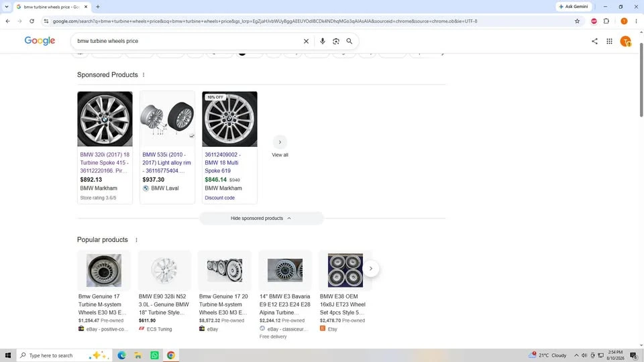
Task: Click Store rating 3.6/5 text
Action: [98, 198]
